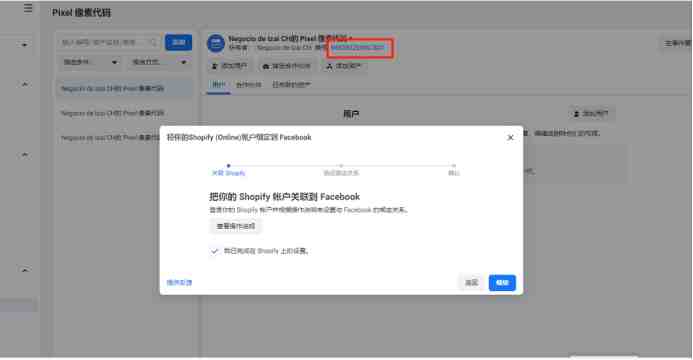The image size is (693, 360).
Task: Open the hamburger navigation menu
Action: coord(28,9)
